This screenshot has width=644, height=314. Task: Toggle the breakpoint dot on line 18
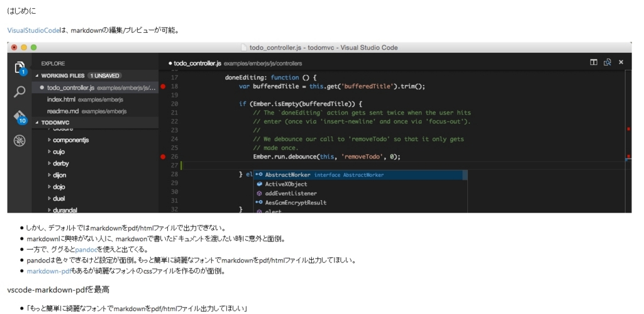coord(163,86)
